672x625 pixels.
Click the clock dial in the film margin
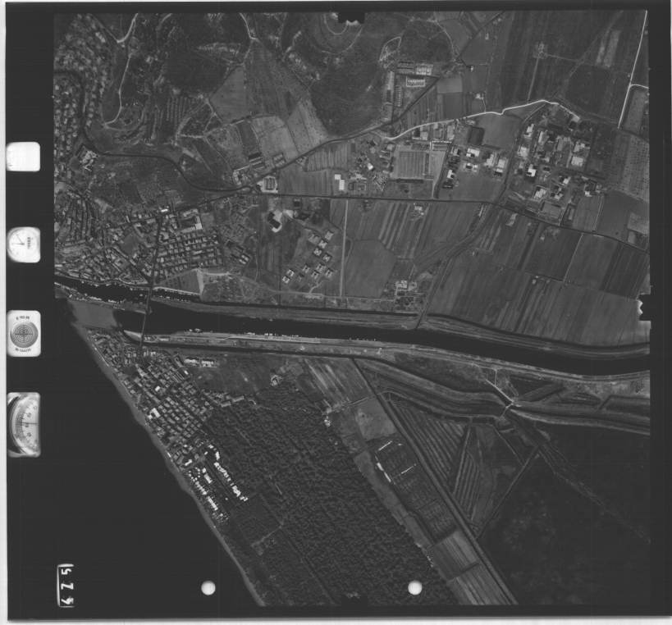coord(24,244)
